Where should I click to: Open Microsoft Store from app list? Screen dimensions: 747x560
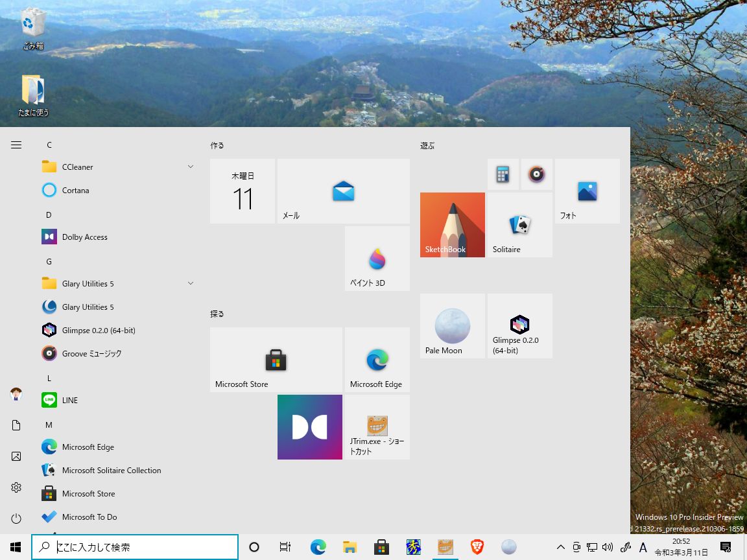click(118, 493)
